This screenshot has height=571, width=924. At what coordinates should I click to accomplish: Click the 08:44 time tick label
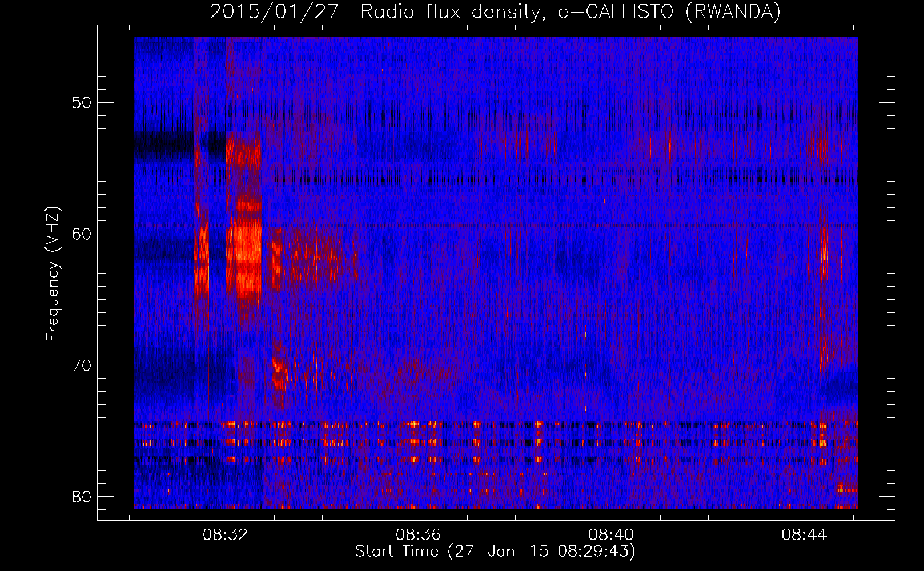(805, 534)
